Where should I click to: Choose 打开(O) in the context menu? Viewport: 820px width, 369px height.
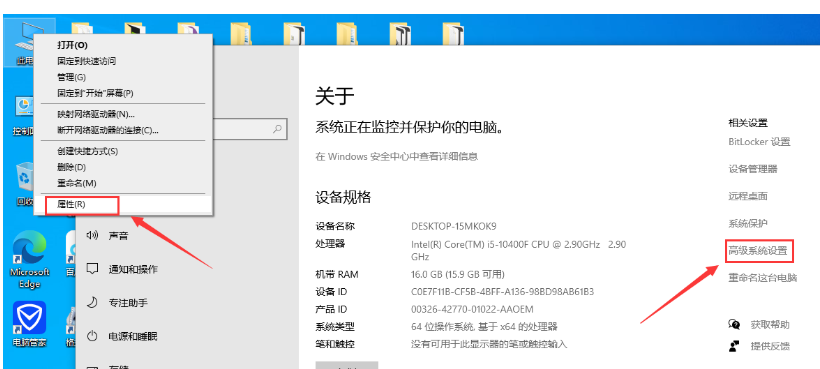123,45
